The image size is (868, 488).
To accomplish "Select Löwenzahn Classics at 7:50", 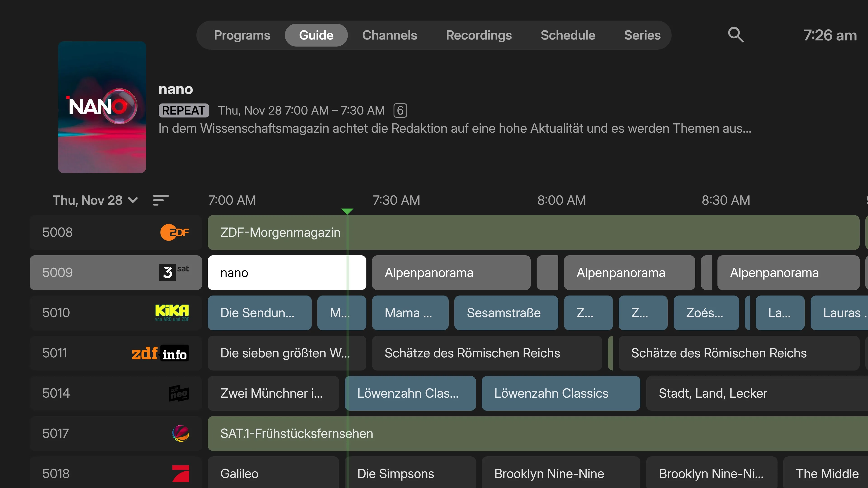I will coord(561,393).
